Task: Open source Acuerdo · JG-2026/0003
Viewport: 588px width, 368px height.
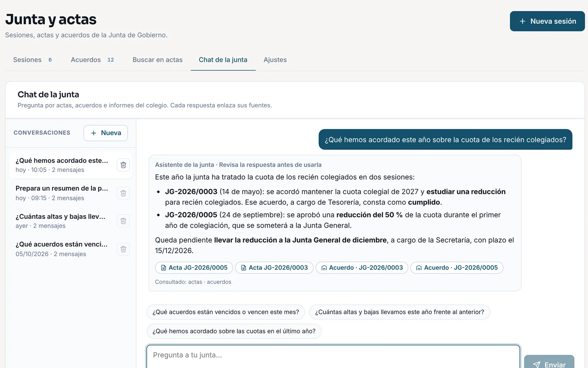Action: tap(362, 268)
